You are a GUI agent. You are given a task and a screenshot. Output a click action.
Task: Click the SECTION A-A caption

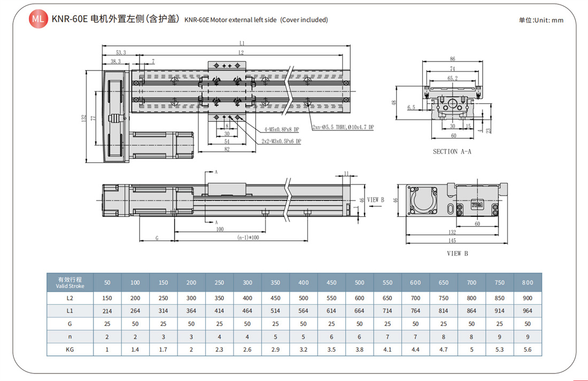click(452, 152)
